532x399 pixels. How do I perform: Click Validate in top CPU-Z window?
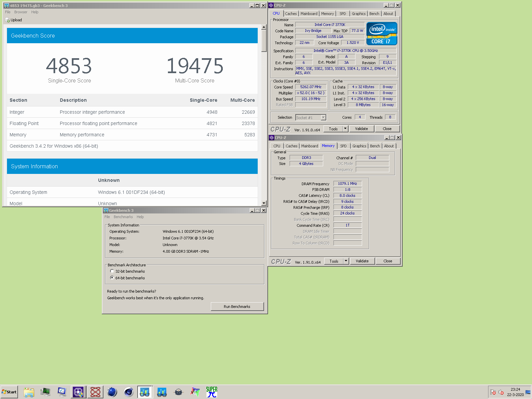[x=361, y=129]
